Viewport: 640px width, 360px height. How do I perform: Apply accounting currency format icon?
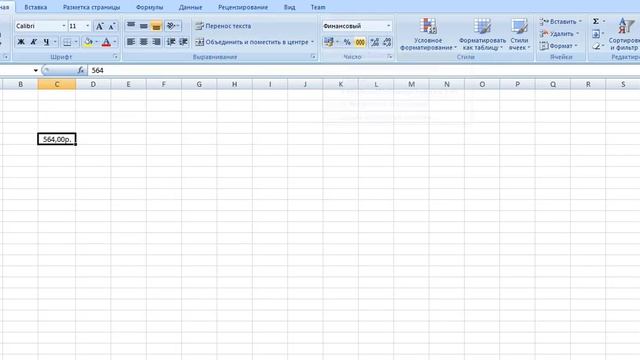329,42
